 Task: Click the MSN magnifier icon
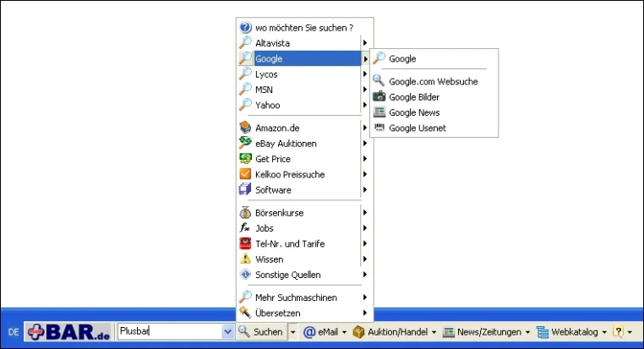coord(245,89)
